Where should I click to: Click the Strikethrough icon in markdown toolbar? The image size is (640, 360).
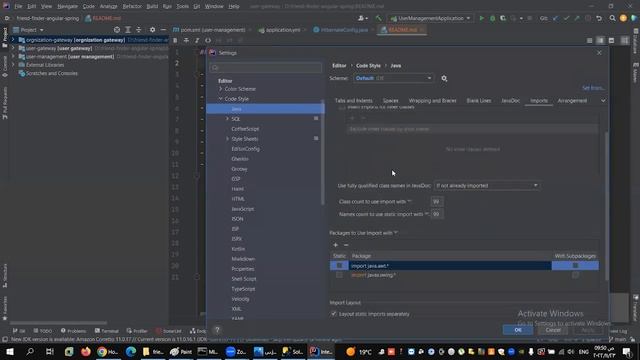pyautogui.click(x=186, y=40)
